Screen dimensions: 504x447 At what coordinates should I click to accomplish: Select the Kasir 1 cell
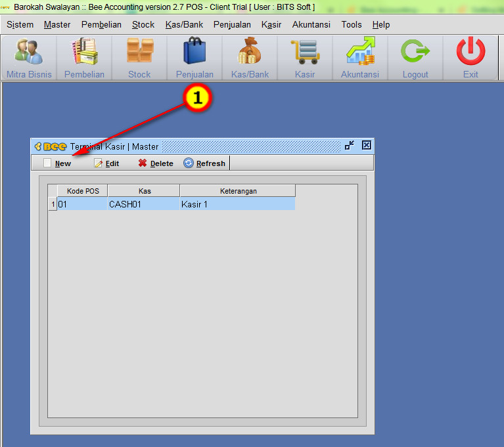[237, 204]
